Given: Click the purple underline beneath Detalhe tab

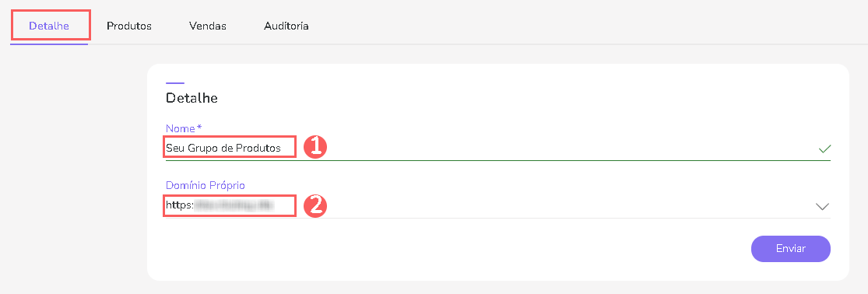Looking at the screenshot, I should (x=49, y=44).
